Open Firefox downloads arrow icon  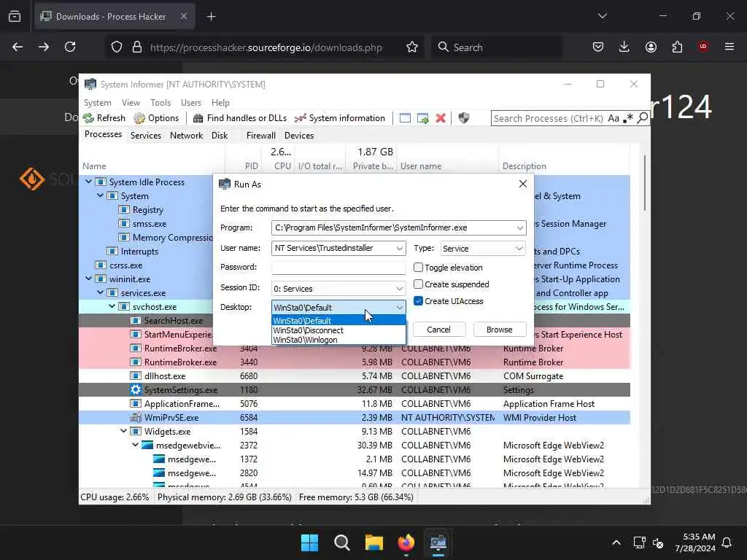(x=624, y=47)
